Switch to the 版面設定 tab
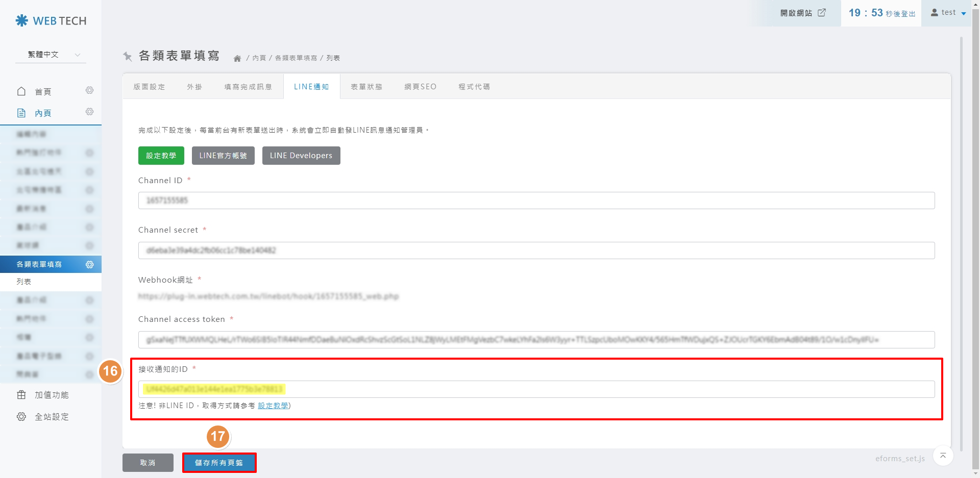Image resolution: width=980 pixels, height=478 pixels. click(x=149, y=87)
